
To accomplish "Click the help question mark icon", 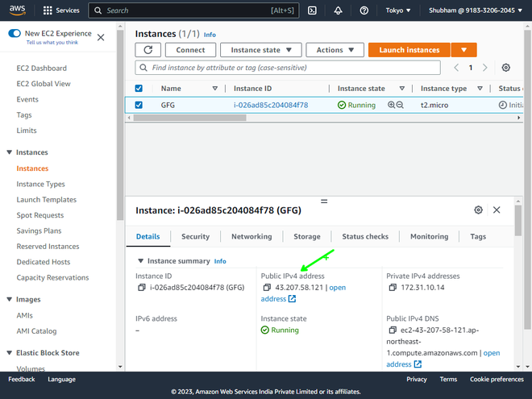I will 364,10.
